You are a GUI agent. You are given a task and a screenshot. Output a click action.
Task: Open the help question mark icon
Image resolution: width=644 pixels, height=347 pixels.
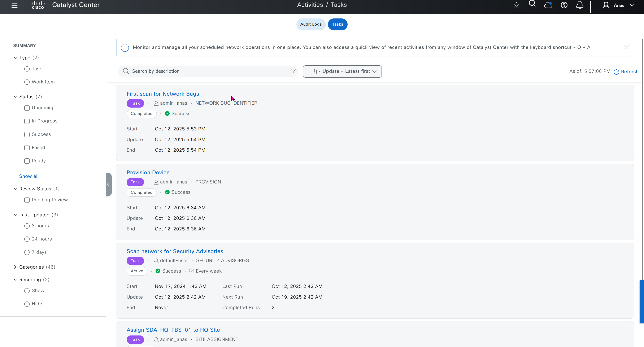click(x=564, y=5)
